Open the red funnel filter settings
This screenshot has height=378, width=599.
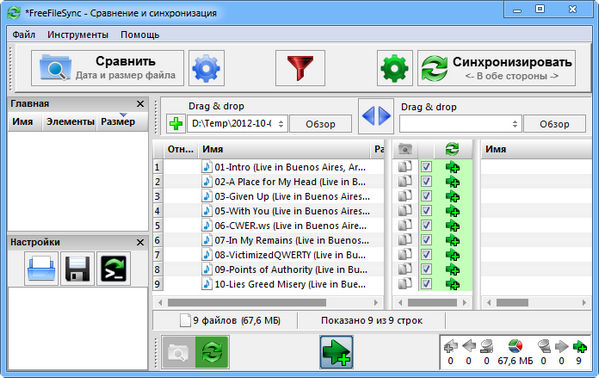[x=300, y=68]
